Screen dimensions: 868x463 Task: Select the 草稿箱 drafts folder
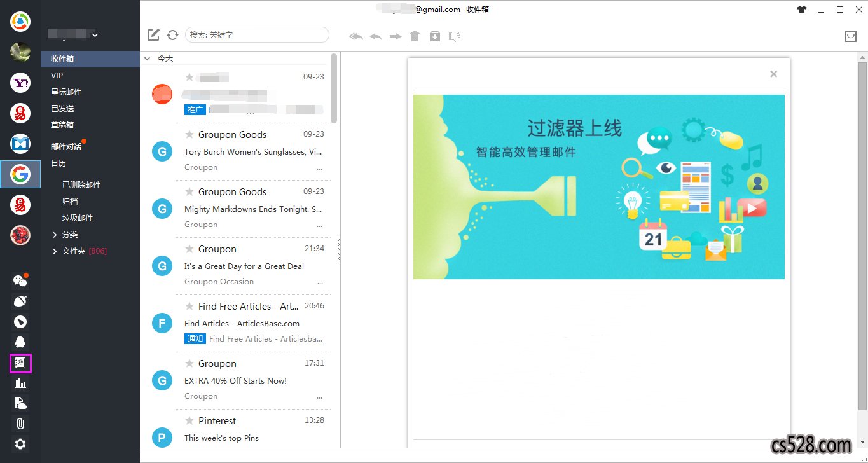[62, 125]
